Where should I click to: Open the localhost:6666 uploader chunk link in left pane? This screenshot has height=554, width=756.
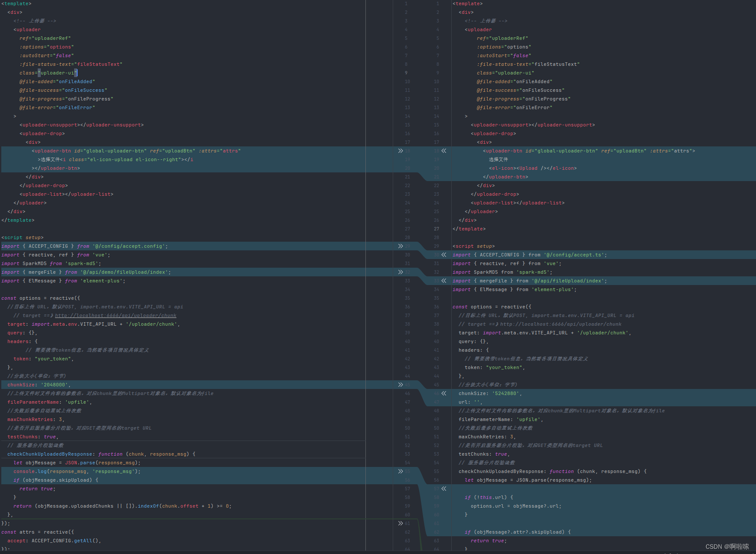(115, 315)
